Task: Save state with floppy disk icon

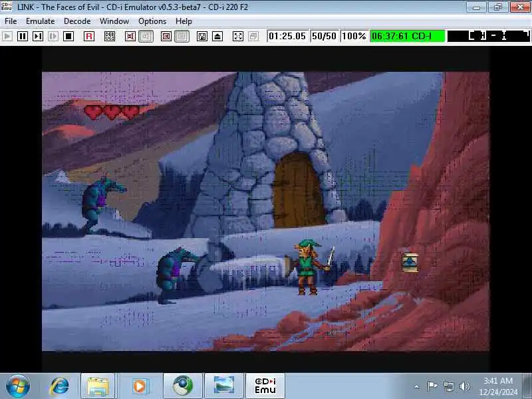Action: (202, 37)
